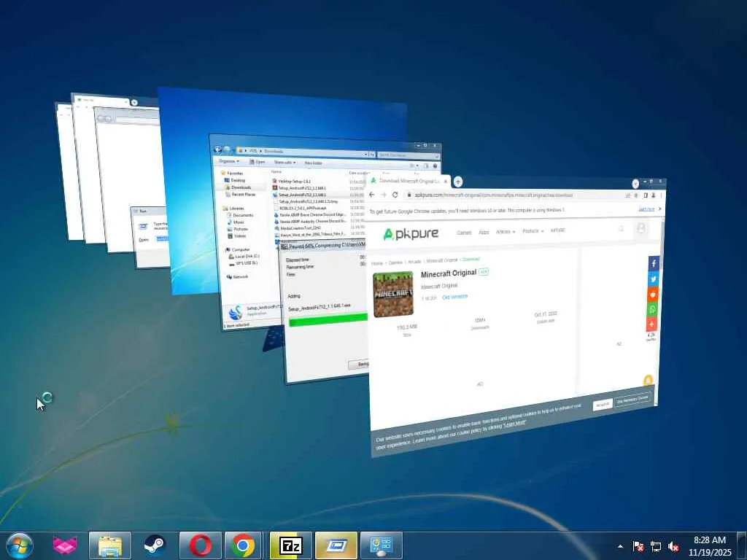This screenshot has width=747, height=560.
Task: Expand the Products dropdown on APKPure
Action: click(533, 231)
